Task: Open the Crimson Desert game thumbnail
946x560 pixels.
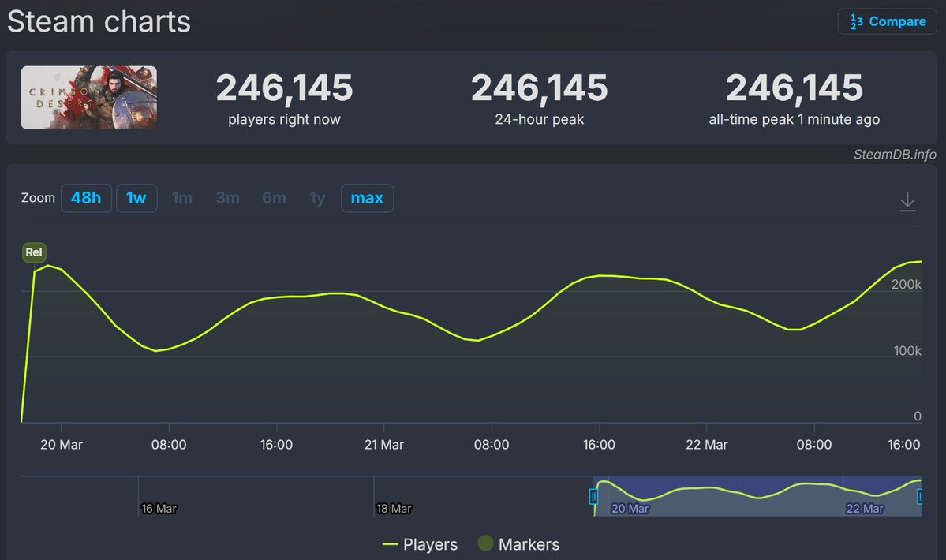Action: click(88, 98)
